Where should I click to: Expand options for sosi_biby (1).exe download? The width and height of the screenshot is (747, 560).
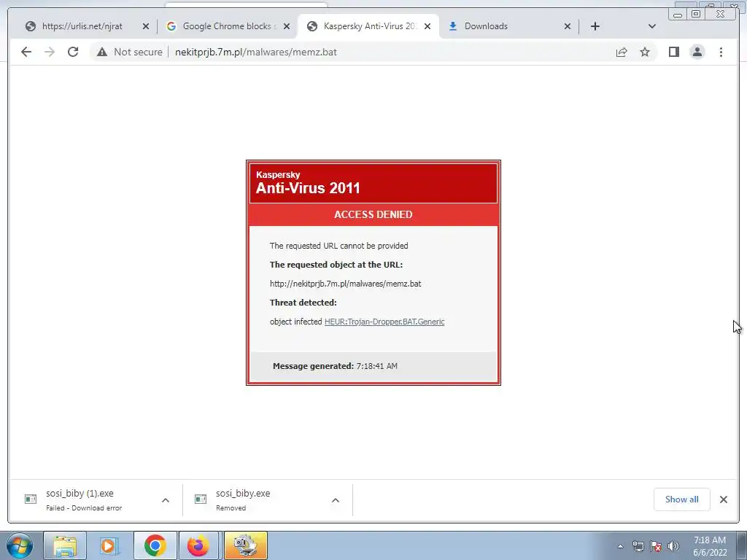coord(166,500)
